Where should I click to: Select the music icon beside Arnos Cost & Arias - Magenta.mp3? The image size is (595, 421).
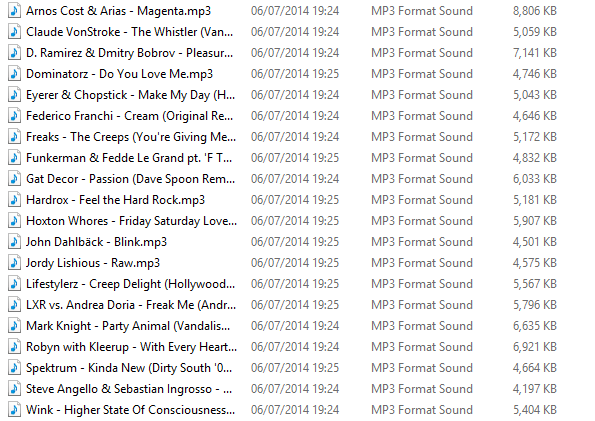(14, 11)
